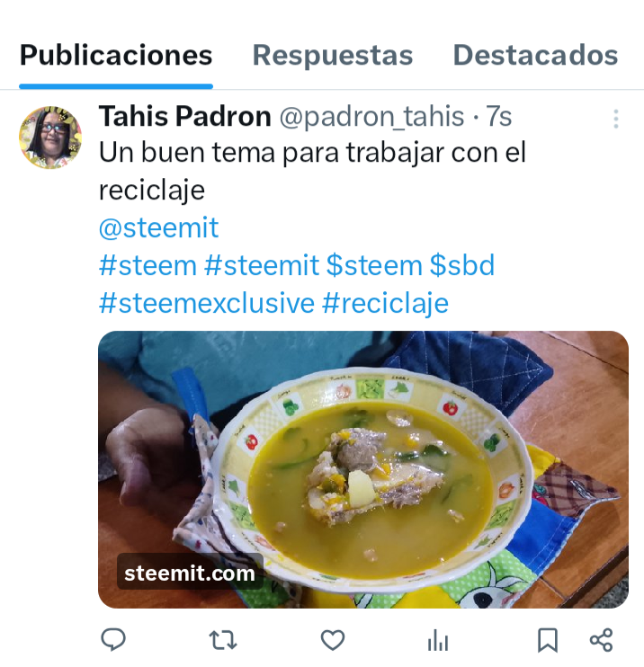Switch to the Respuestas tab
644x667 pixels.
[333, 55]
